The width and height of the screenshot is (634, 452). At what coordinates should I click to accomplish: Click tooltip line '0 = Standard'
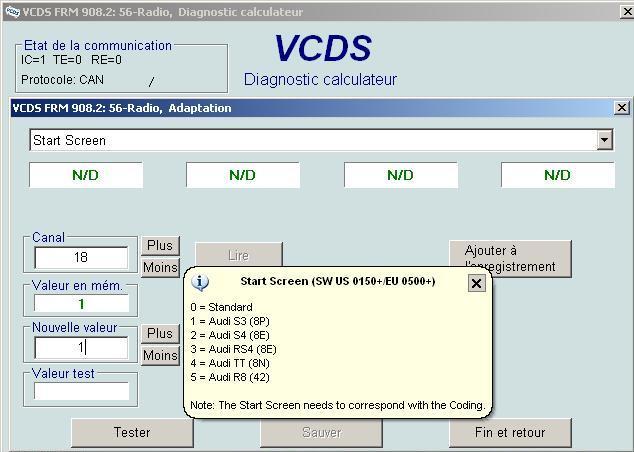(221, 307)
